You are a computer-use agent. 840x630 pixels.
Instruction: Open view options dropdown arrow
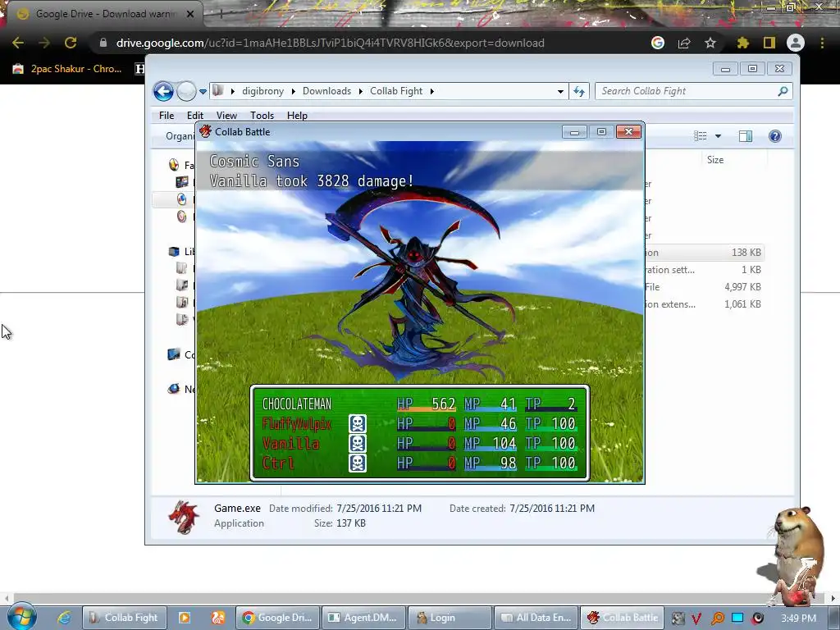pyautogui.click(x=718, y=136)
